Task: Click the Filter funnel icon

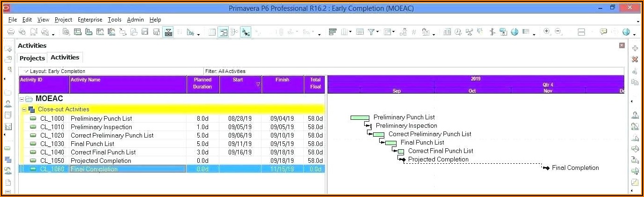Action: pyautogui.click(x=371, y=32)
